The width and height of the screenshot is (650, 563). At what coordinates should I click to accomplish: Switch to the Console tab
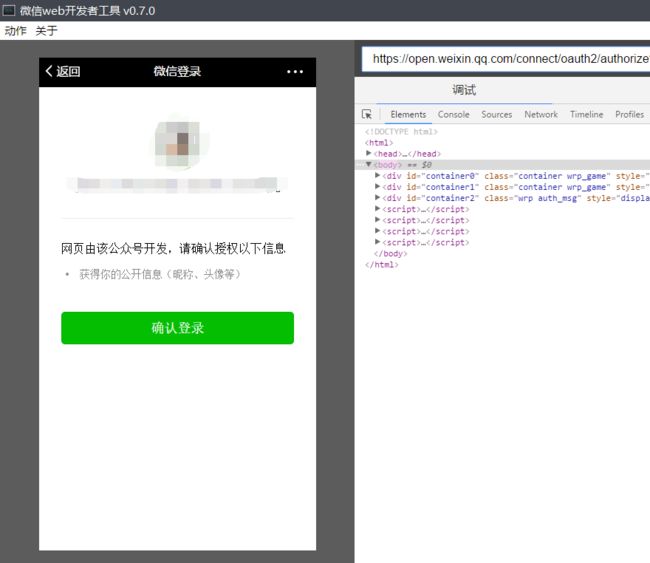454,114
